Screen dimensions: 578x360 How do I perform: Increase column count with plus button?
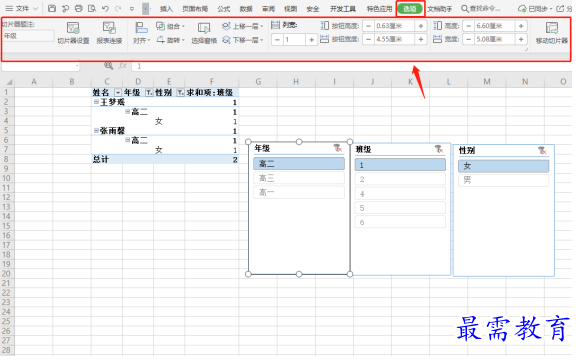(x=311, y=39)
